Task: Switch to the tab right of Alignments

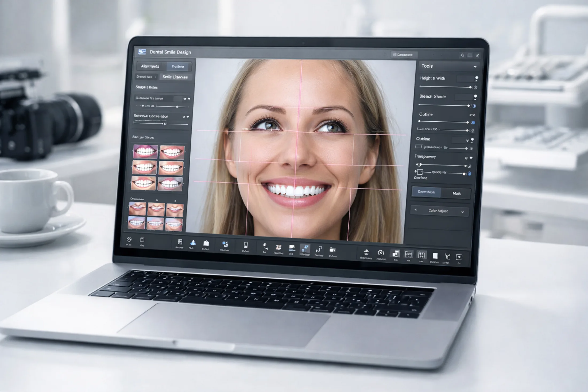Action: pos(178,66)
